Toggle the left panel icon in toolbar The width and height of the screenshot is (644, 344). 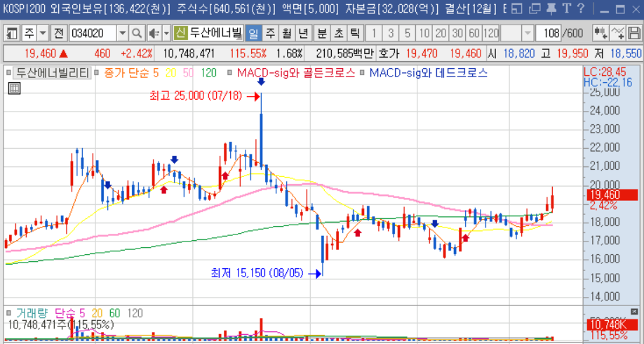tap(13, 34)
